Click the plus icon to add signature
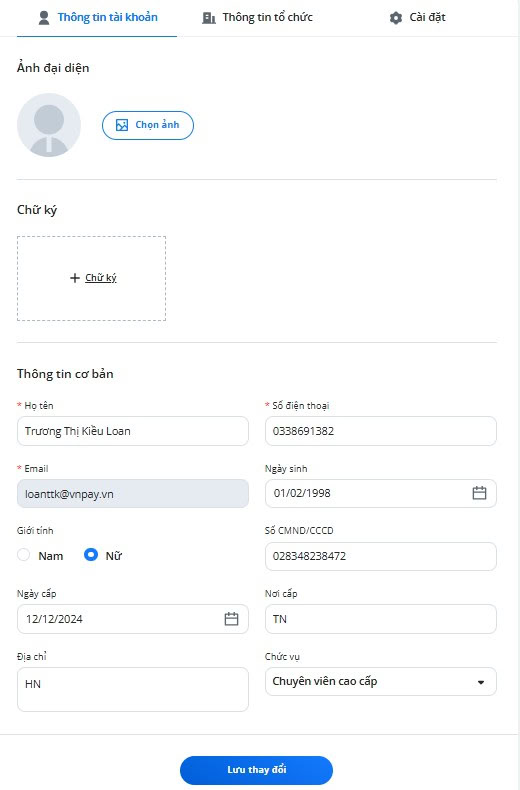This screenshot has width=520, height=790. pos(75,278)
